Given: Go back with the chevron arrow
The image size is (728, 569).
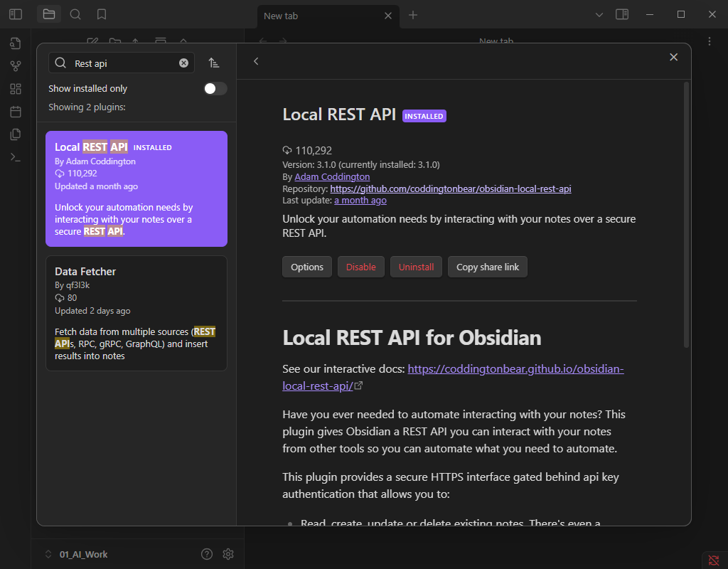Looking at the screenshot, I should point(256,61).
